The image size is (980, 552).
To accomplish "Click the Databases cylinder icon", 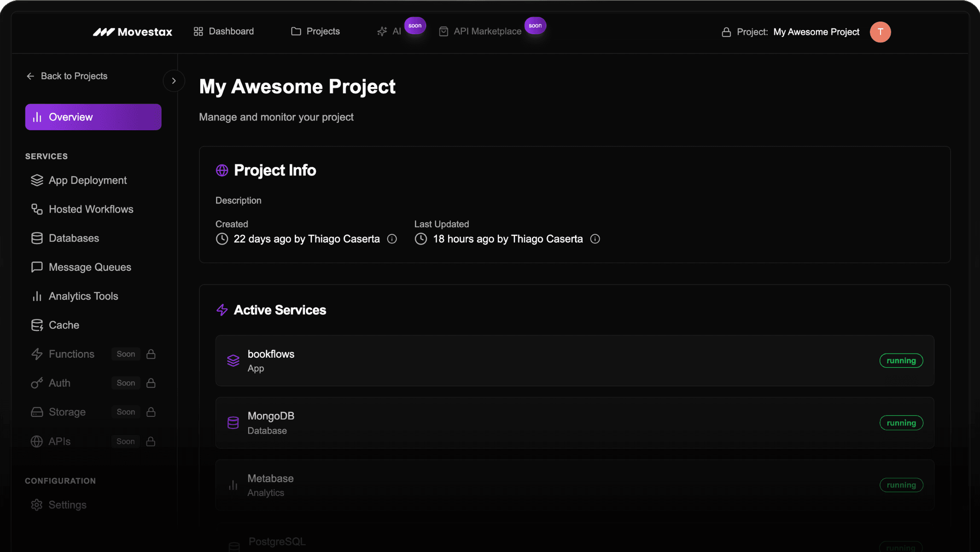I will [37, 238].
